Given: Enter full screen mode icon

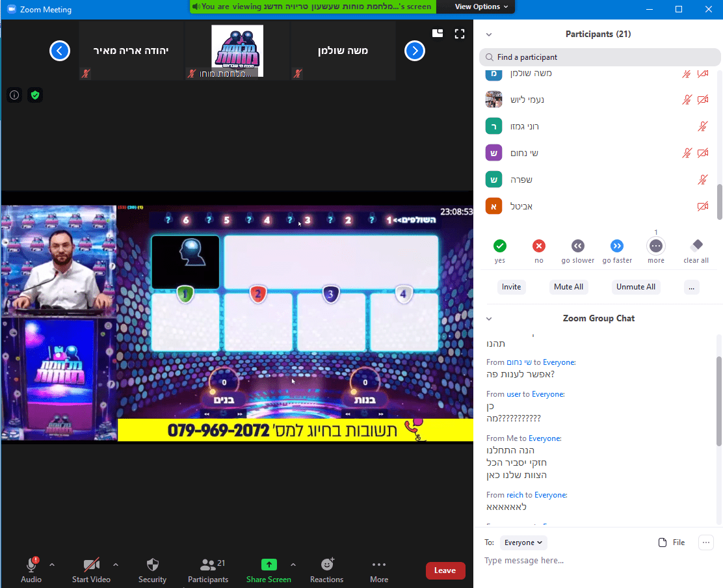Looking at the screenshot, I should pos(460,34).
